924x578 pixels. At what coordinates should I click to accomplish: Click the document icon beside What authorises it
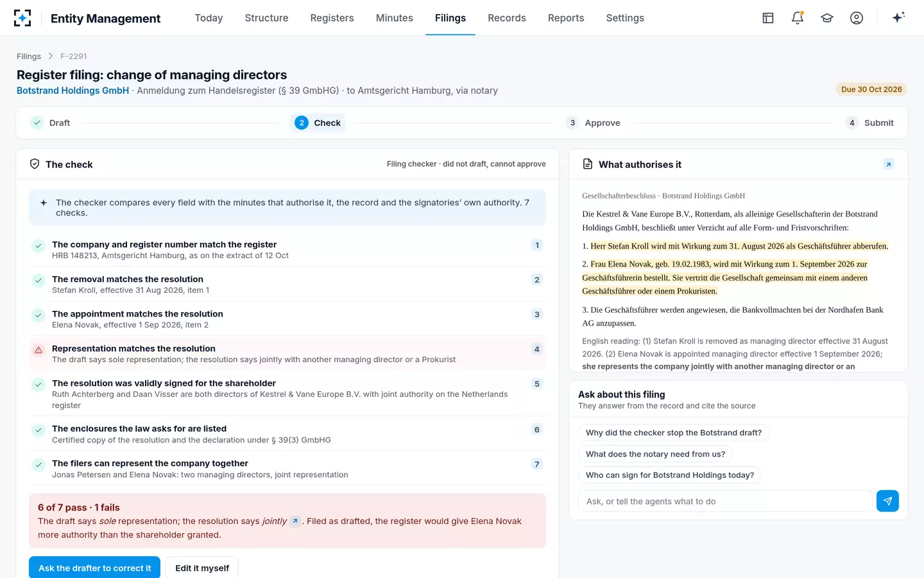pyautogui.click(x=588, y=164)
